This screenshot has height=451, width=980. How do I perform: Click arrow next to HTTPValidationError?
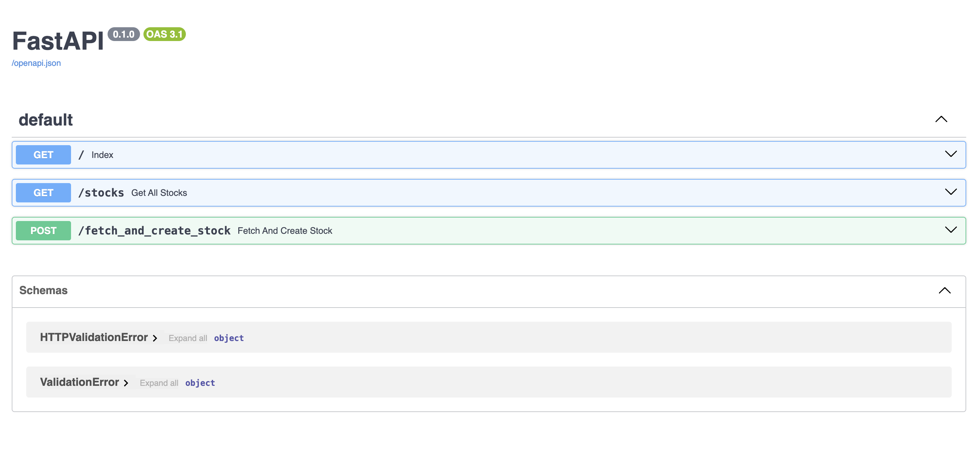click(155, 338)
